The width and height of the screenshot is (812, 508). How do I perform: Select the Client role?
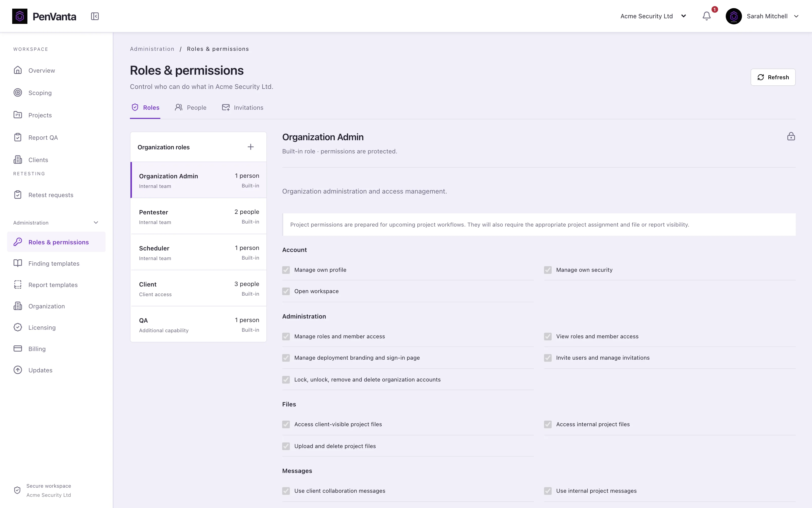(x=199, y=288)
